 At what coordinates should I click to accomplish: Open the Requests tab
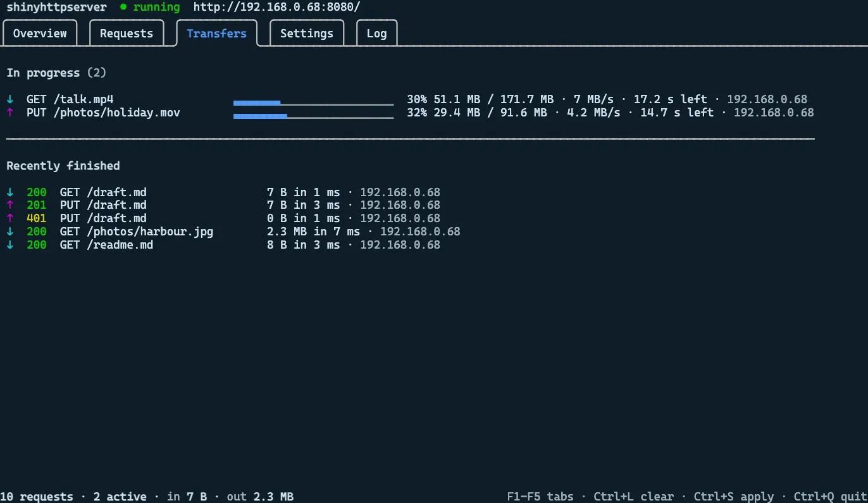point(127,34)
